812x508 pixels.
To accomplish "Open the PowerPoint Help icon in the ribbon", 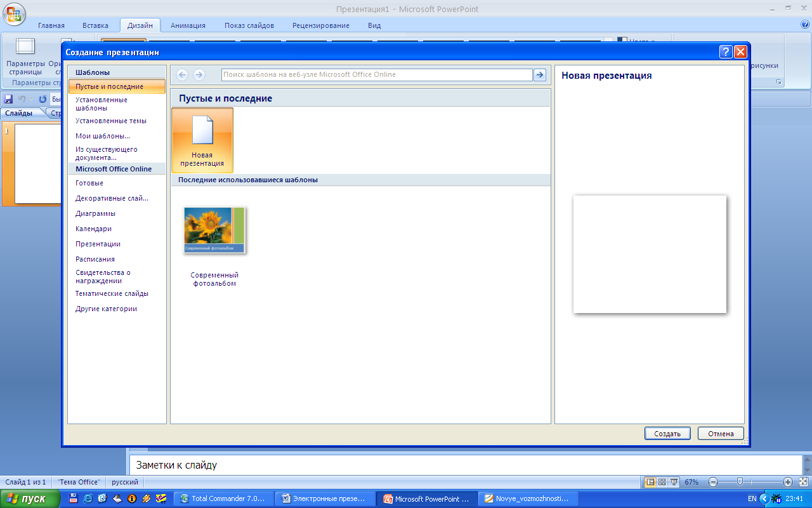I will click(x=805, y=25).
